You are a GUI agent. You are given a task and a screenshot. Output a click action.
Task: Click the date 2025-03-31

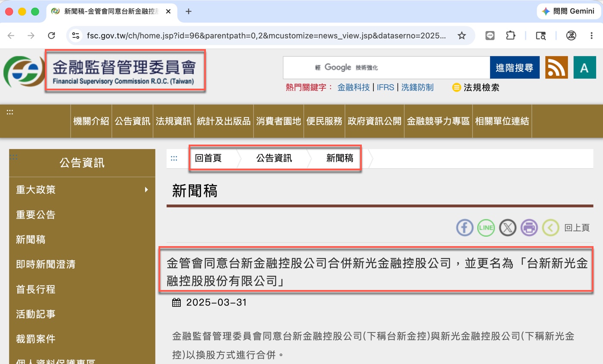pyautogui.click(x=216, y=302)
